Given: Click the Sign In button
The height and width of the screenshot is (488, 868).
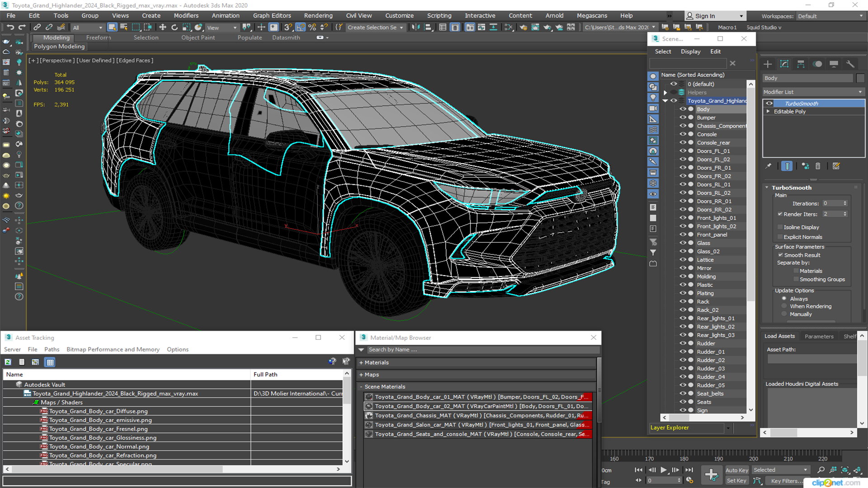Looking at the screenshot, I should click(x=715, y=16).
